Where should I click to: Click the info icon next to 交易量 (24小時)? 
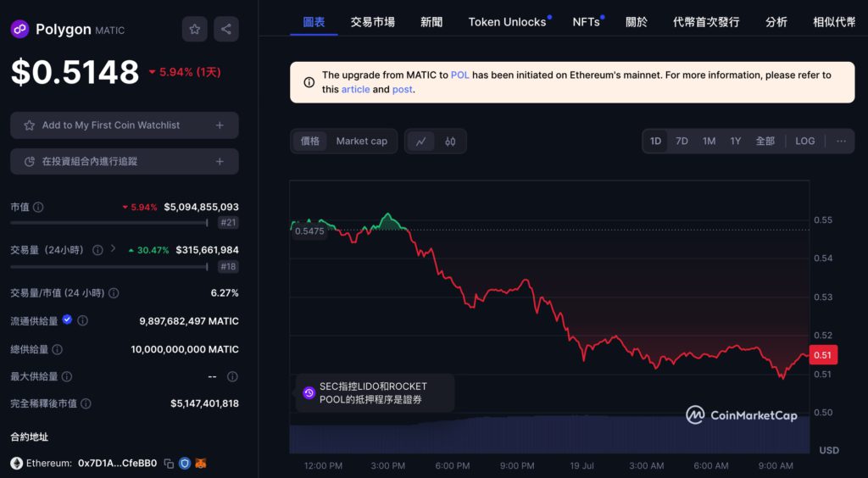[97, 250]
